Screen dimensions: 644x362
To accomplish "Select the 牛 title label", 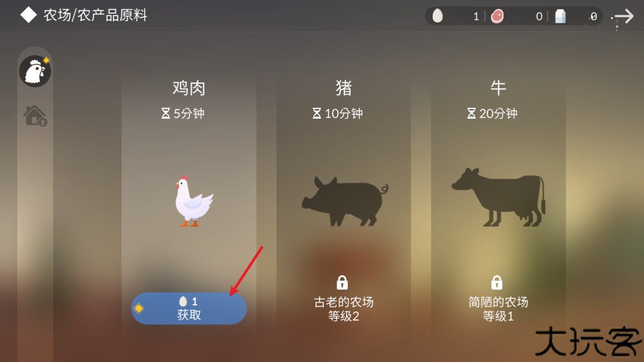I will point(498,88).
